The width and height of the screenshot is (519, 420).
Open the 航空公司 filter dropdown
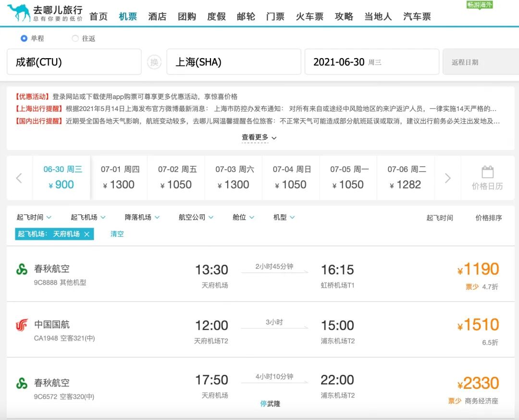click(196, 217)
